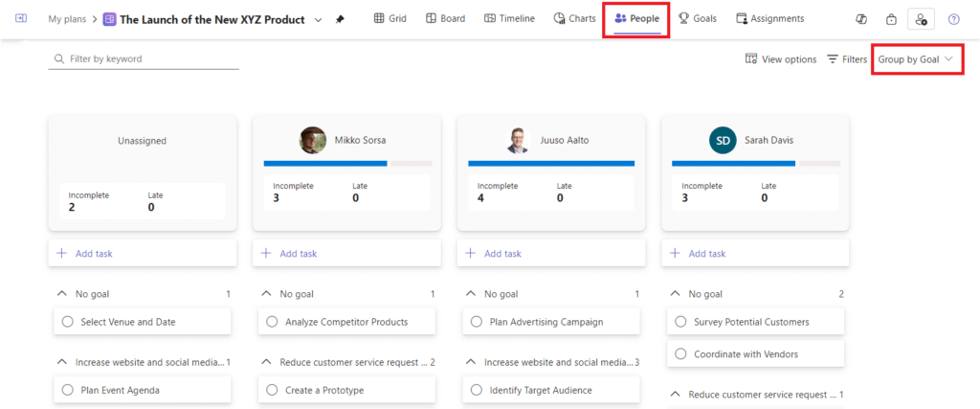
Task: Add task under Mikko Sorsa column
Action: click(x=346, y=253)
